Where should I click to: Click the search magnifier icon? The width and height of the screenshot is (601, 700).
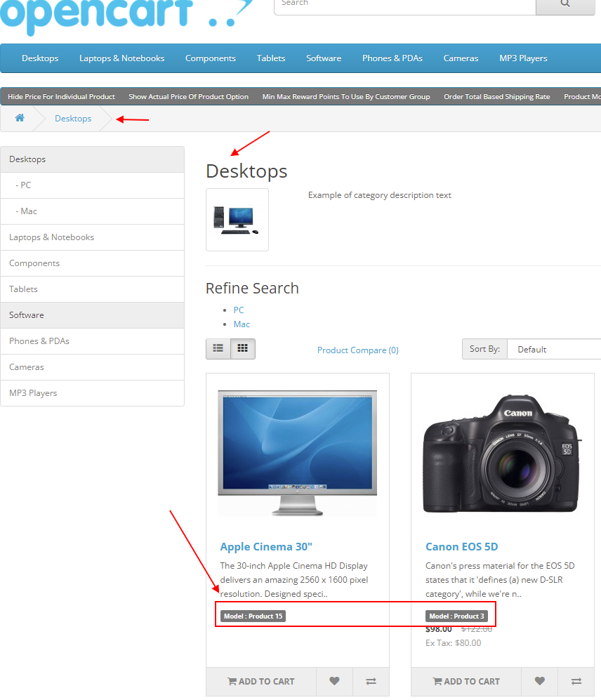point(564,4)
